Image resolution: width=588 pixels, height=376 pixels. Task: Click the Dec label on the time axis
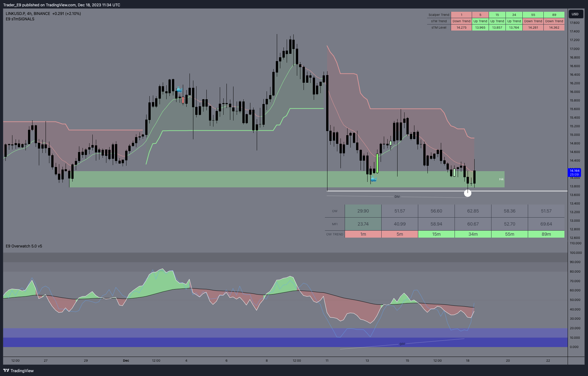(x=126, y=361)
